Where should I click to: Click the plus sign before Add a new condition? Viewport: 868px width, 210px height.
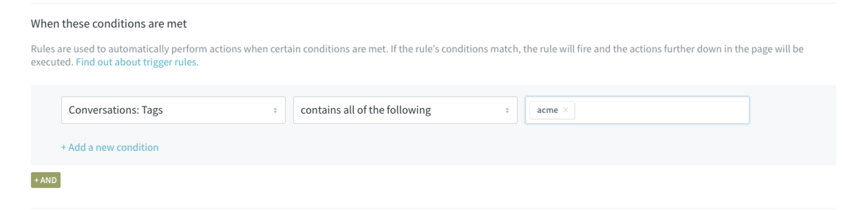(64, 147)
